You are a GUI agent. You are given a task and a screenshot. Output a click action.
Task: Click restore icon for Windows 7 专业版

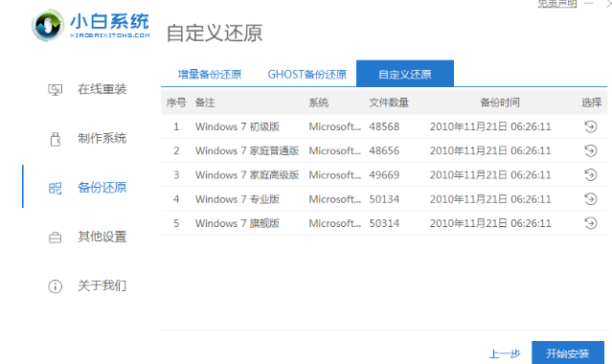[591, 199]
